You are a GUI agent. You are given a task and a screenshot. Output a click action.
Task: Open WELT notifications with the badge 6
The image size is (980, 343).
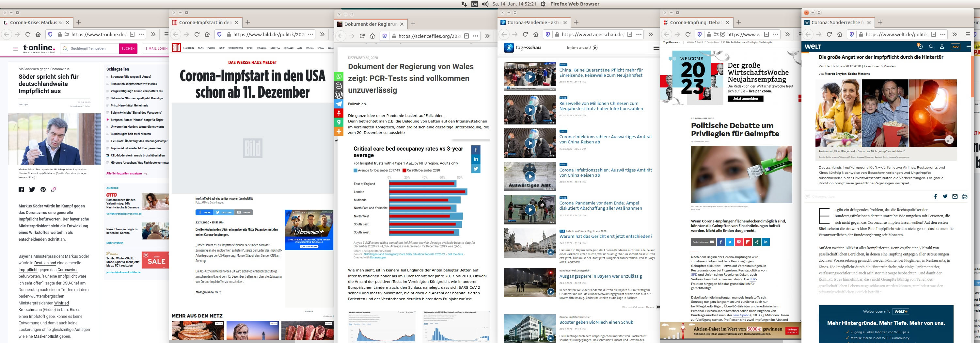tap(920, 46)
